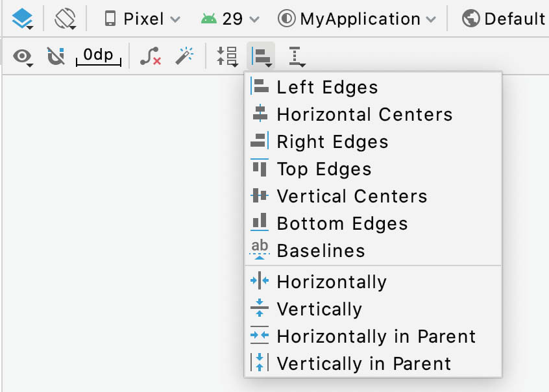Open the design surface layers icon
The width and height of the screenshot is (549, 392).
(23, 19)
